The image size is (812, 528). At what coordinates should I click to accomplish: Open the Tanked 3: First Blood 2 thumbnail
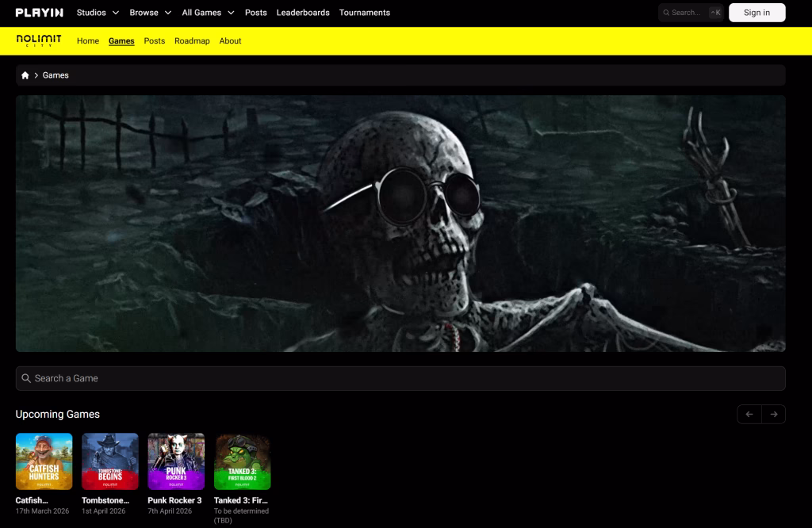243,461
